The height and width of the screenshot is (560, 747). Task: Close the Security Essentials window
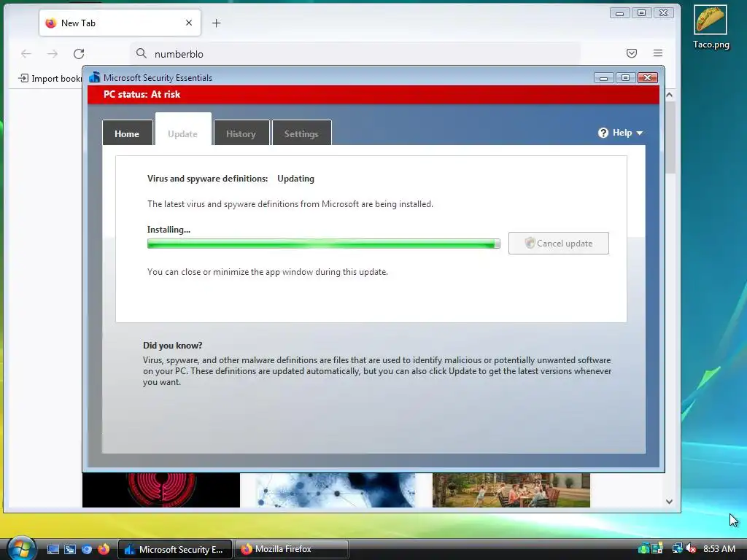point(648,77)
